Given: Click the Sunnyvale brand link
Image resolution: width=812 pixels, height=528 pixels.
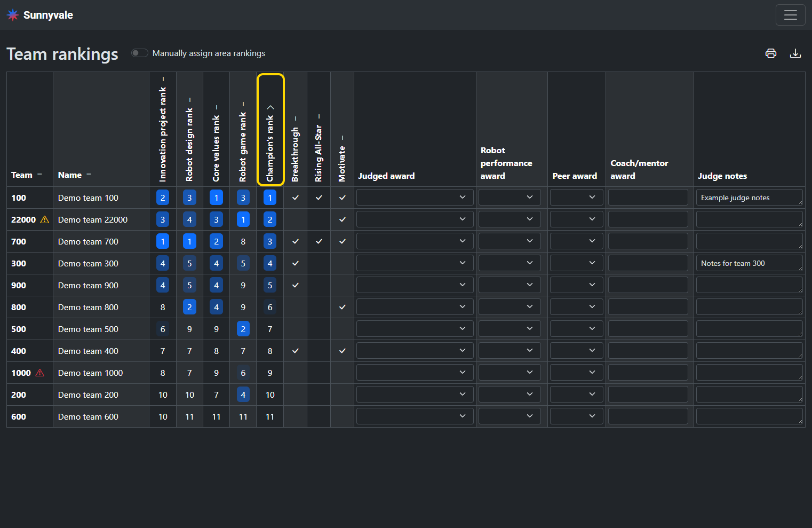Looking at the screenshot, I should tap(48, 15).
